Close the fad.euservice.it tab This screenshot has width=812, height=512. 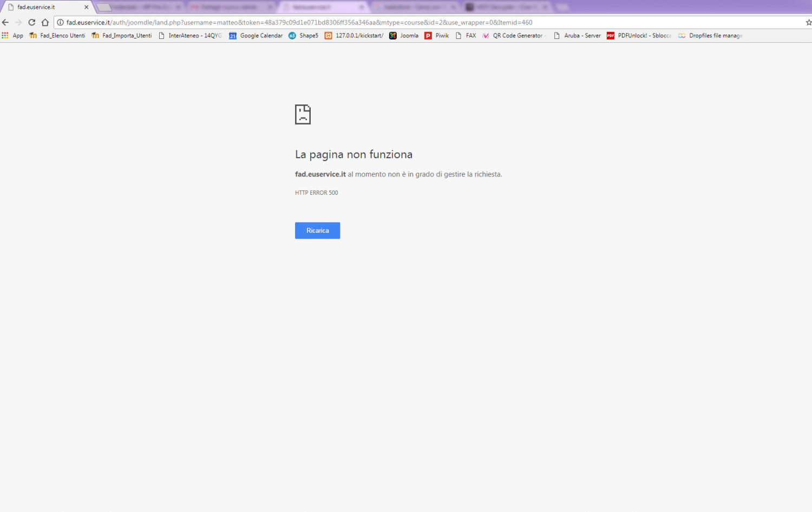[86, 7]
